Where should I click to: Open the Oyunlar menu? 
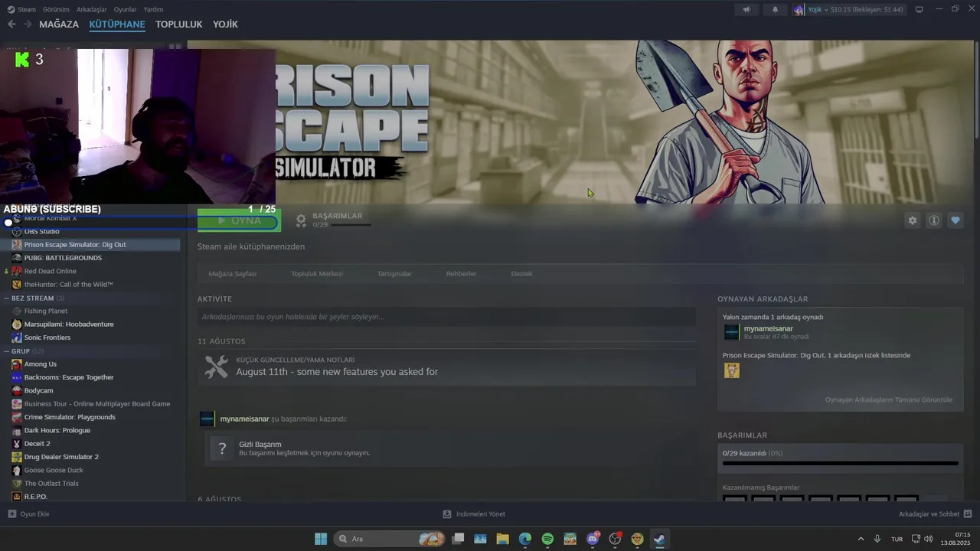point(125,9)
